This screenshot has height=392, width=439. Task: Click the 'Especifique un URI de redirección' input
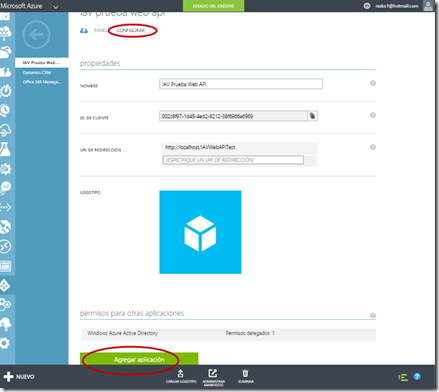233,160
